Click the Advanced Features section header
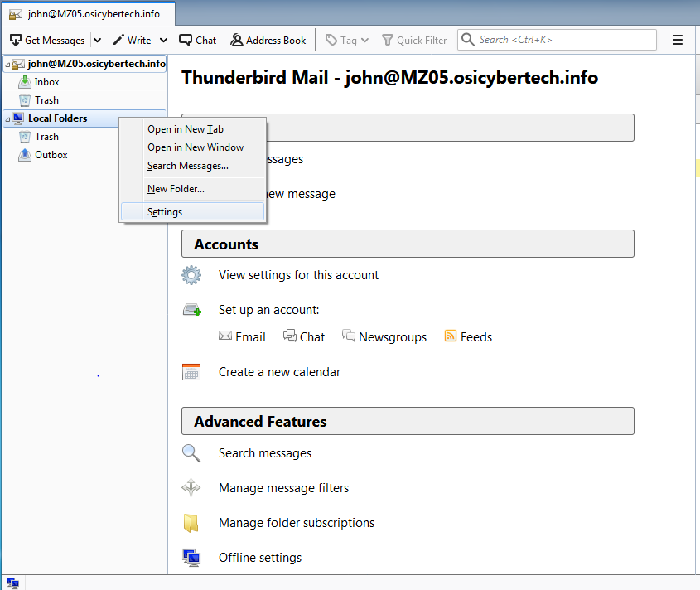This screenshot has height=590, width=700. (408, 421)
